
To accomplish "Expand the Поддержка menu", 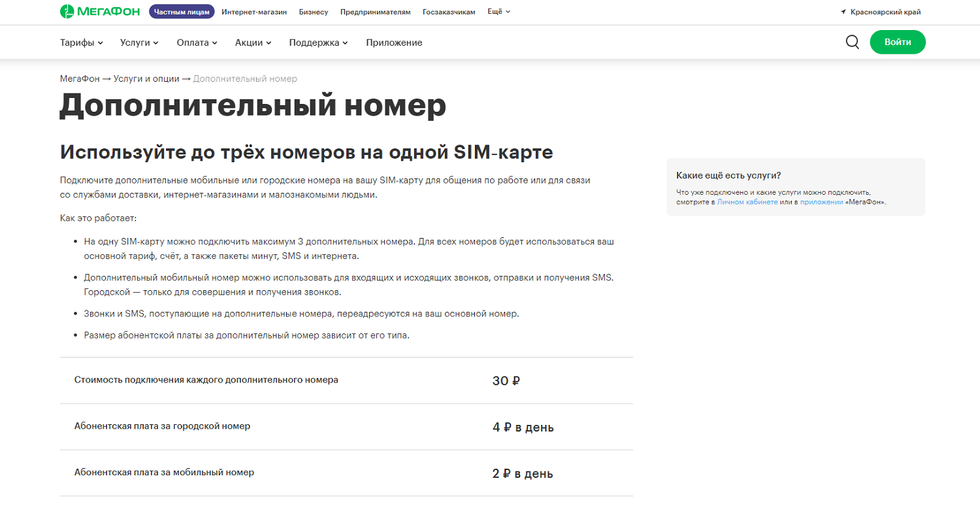I will [318, 42].
